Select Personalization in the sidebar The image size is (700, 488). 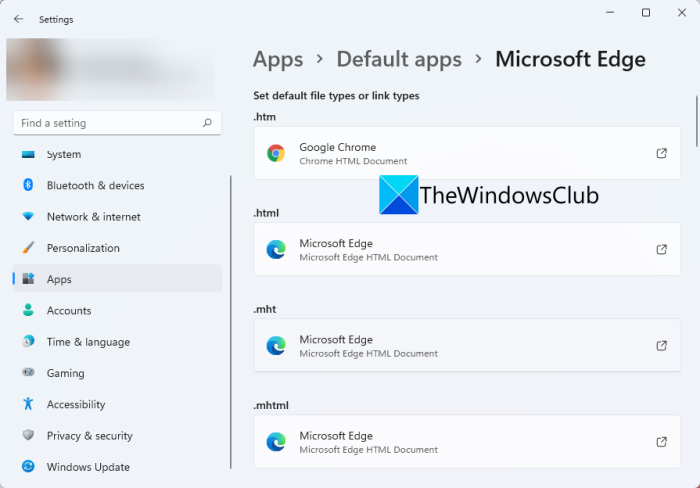point(83,247)
